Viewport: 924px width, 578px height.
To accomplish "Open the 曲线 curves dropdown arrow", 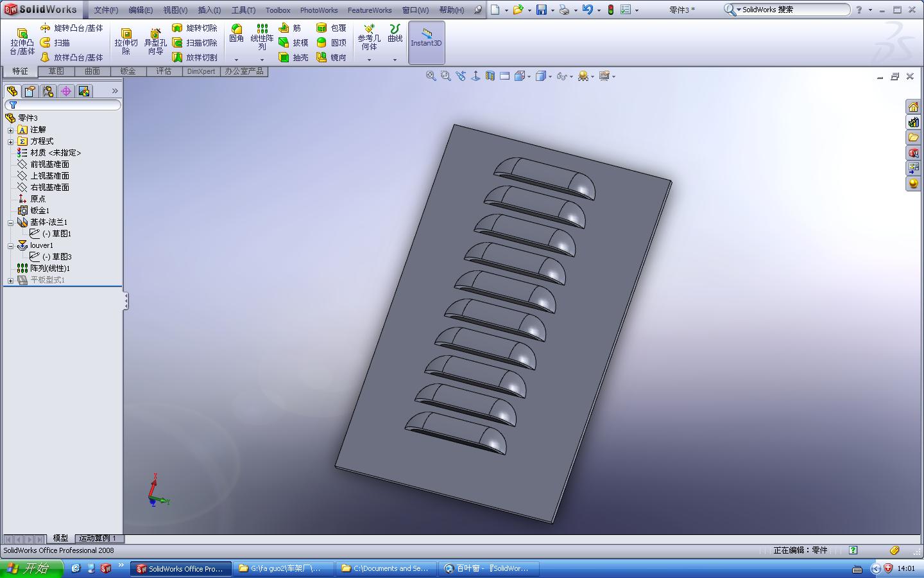I will click(395, 60).
